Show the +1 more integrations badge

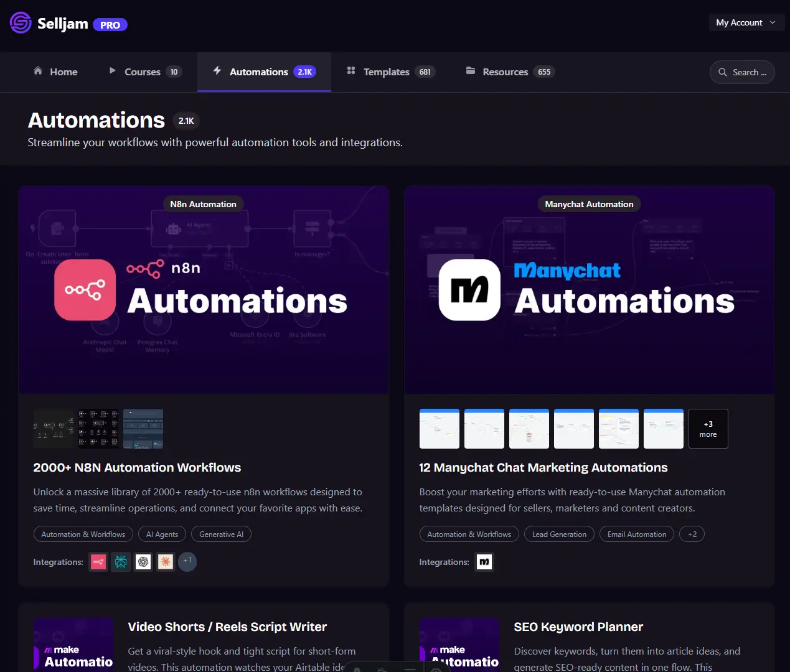(x=187, y=561)
